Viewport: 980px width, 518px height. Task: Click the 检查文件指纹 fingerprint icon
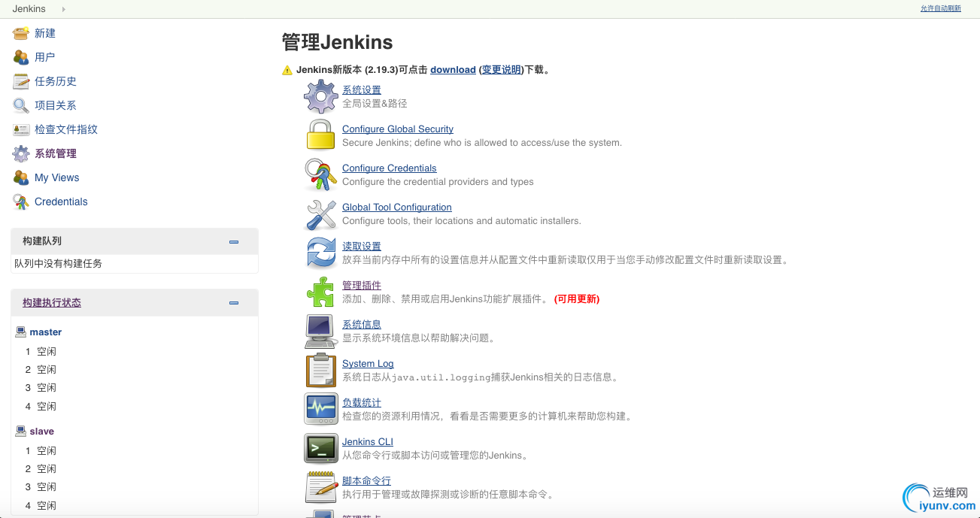[x=21, y=129]
